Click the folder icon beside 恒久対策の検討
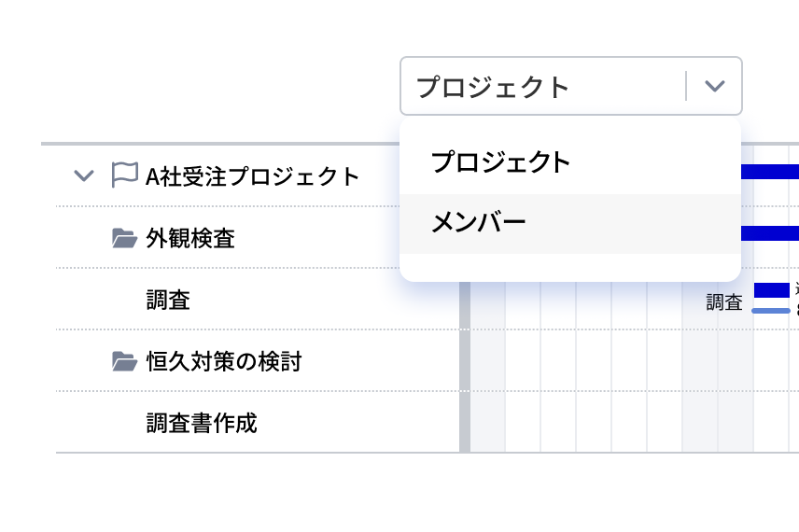The width and height of the screenshot is (799, 532). (x=124, y=361)
